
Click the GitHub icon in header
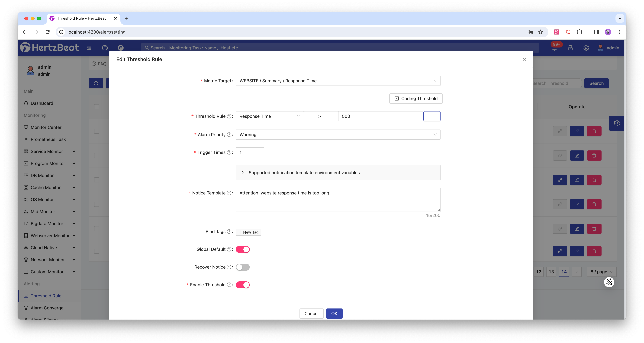[x=105, y=48]
